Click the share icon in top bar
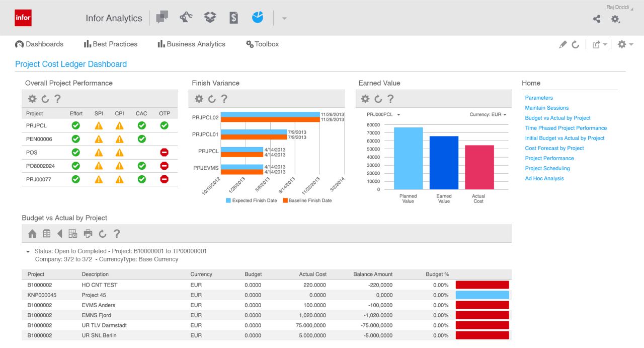644x348 pixels. [x=597, y=19]
